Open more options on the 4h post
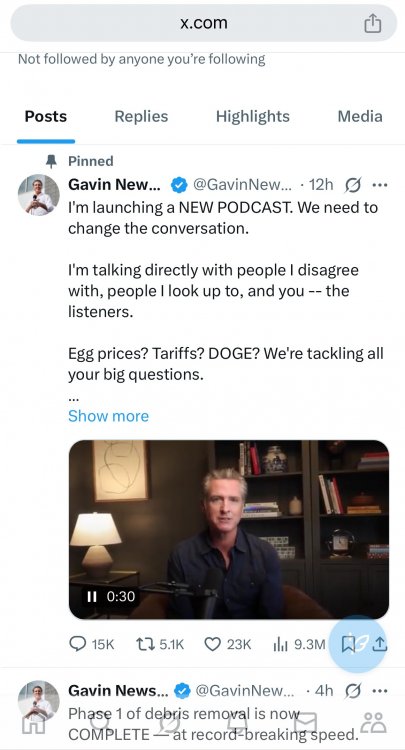The width and height of the screenshot is (405, 750). pyautogui.click(x=380, y=691)
